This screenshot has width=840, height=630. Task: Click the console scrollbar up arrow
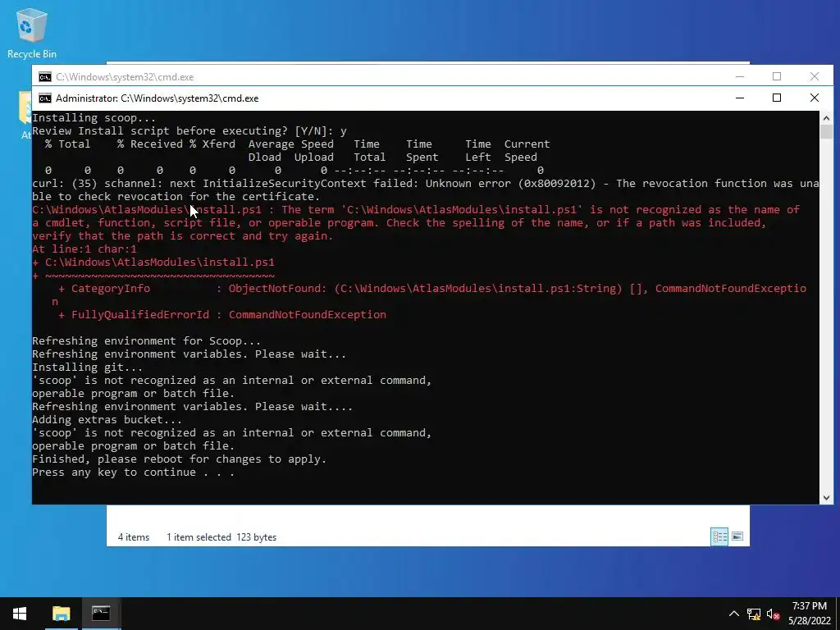(826, 117)
